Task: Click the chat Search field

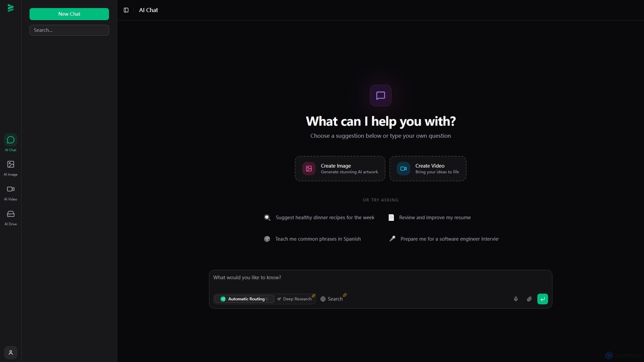Action: [69, 30]
